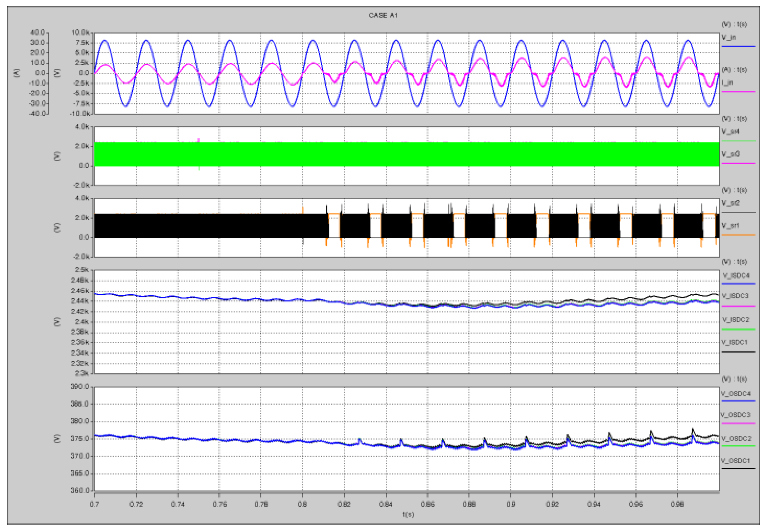
Task: Click the CASE A1 graph title
Action: point(383,15)
